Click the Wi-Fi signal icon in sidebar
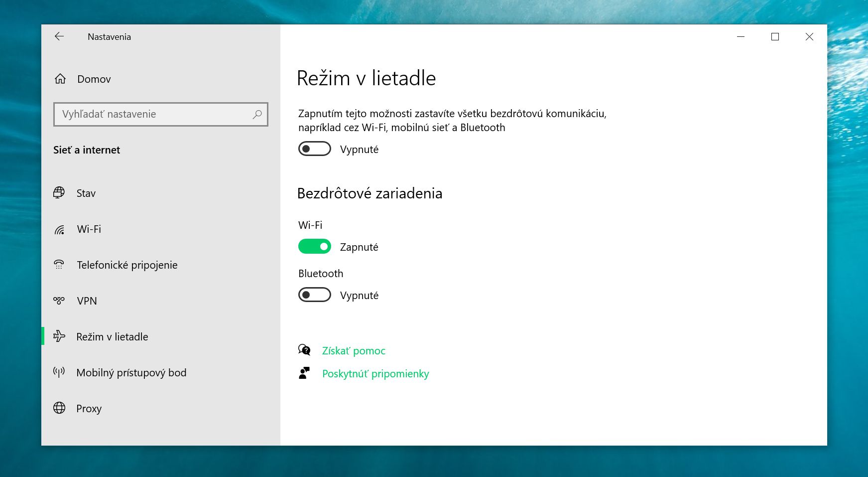868x477 pixels. pos(59,229)
